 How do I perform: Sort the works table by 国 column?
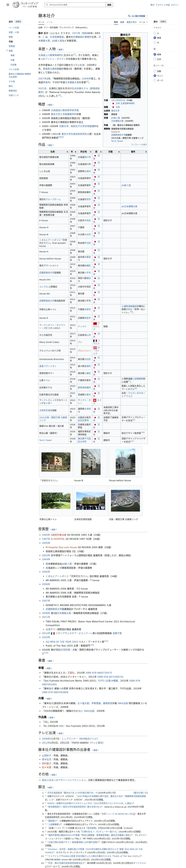point(97,152)
